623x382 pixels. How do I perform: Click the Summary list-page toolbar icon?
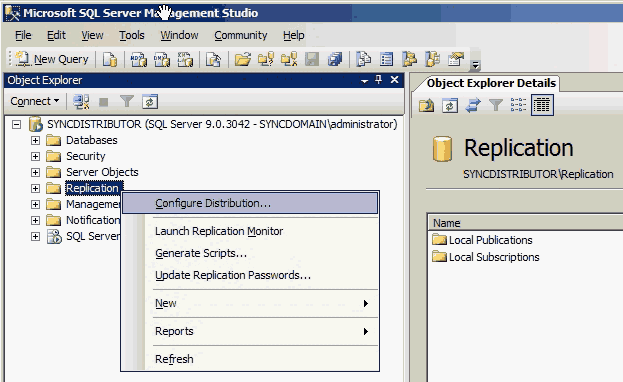387,59
